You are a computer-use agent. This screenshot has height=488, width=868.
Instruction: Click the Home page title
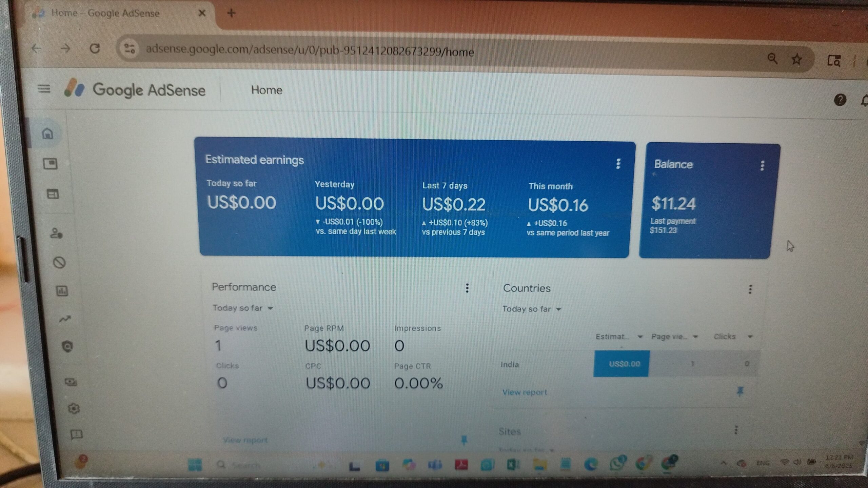[267, 90]
